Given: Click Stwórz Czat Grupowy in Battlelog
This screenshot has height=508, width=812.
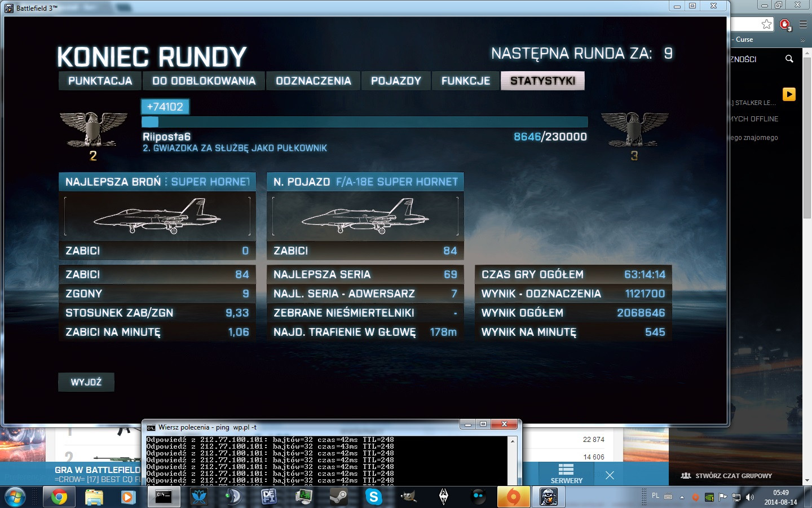Looking at the screenshot, I should tap(727, 476).
